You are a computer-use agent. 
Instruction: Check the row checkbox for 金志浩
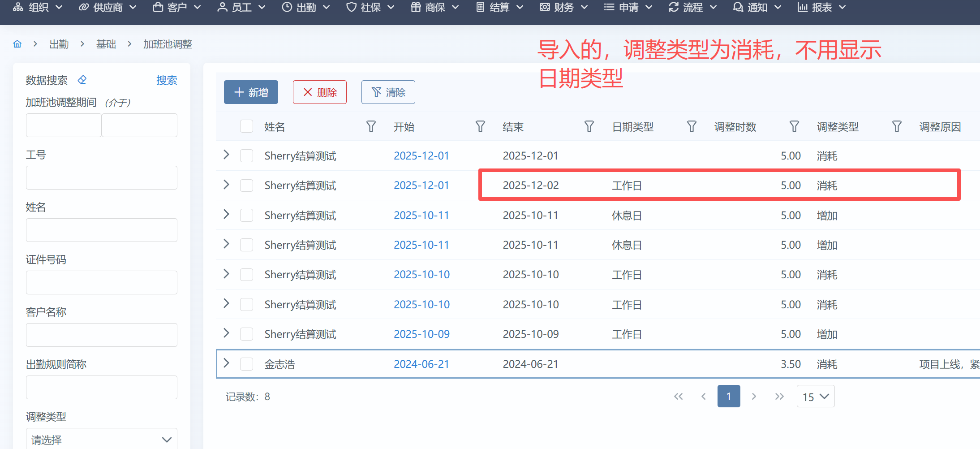[246, 364]
